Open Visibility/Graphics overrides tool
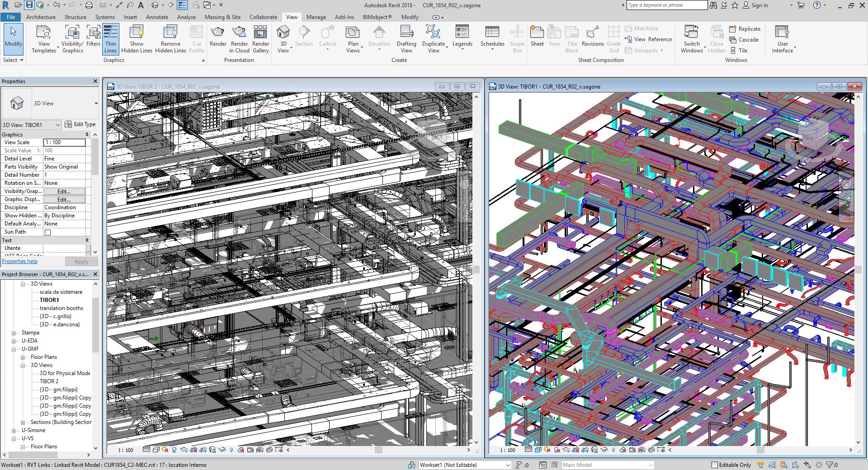The height and width of the screenshot is (470, 868). [x=72, y=39]
